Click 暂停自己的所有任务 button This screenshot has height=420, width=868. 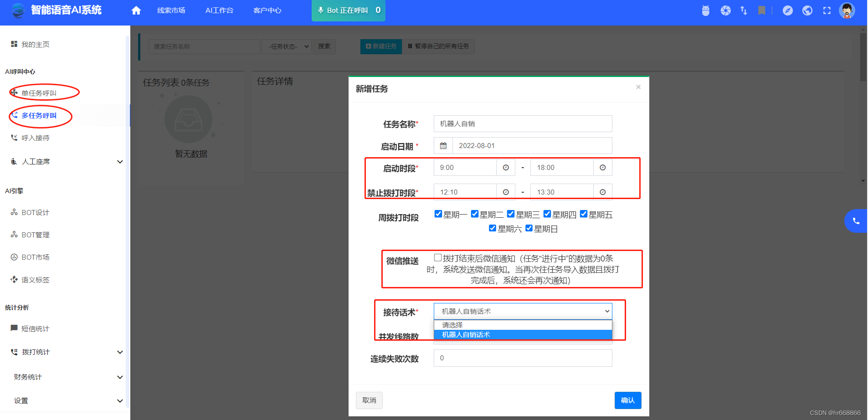[438, 46]
